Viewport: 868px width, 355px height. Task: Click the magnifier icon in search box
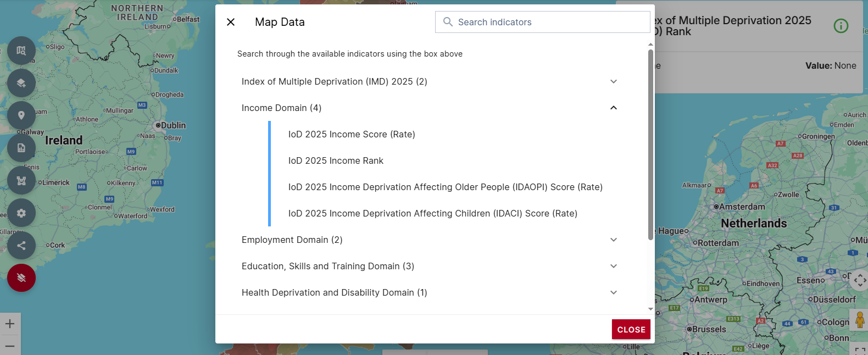coord(448,22)
